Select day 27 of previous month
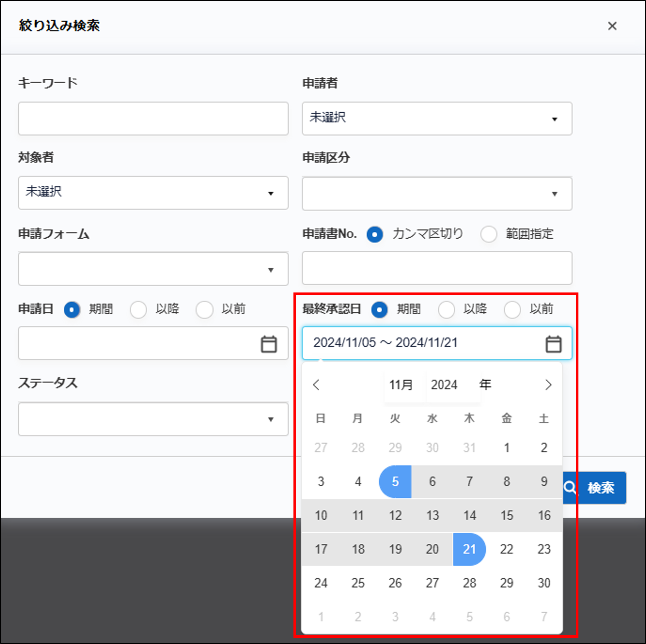646x644 pixels. [x=321, y=447]
